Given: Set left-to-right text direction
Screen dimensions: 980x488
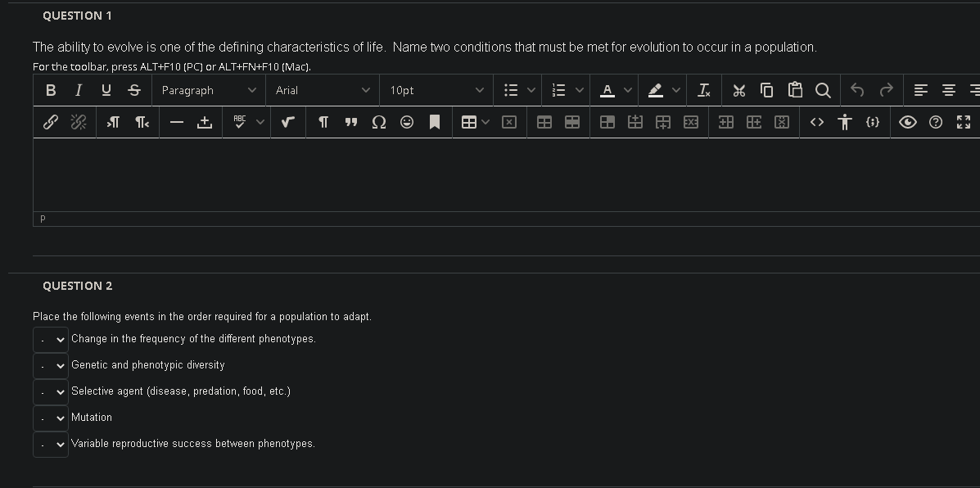Looking at the screenshot, I should click(x=113, y=123).
